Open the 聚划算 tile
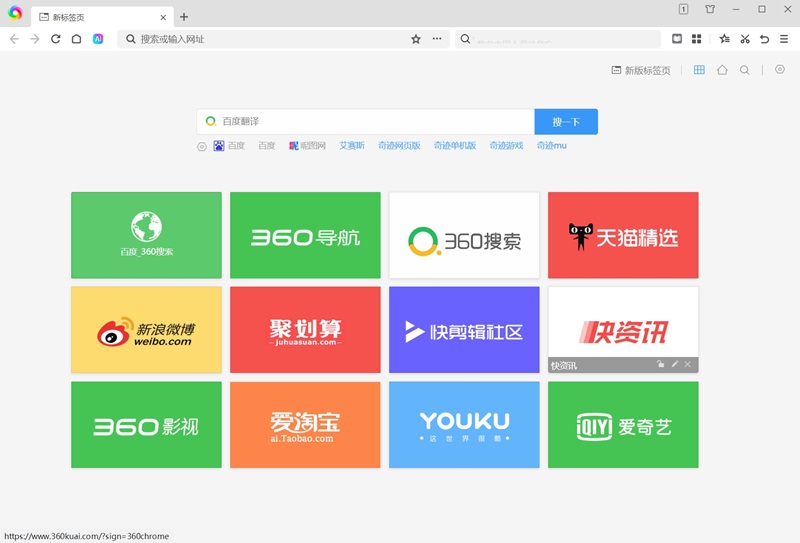 305,330
